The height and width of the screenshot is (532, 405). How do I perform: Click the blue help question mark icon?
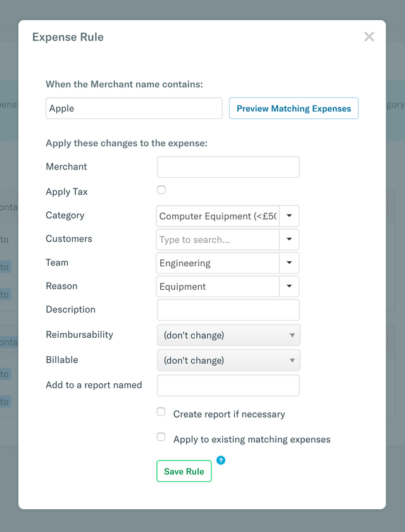tap(221, 460)
